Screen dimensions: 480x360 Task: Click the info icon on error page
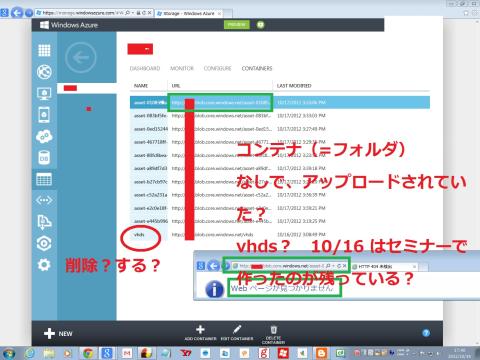214,289
